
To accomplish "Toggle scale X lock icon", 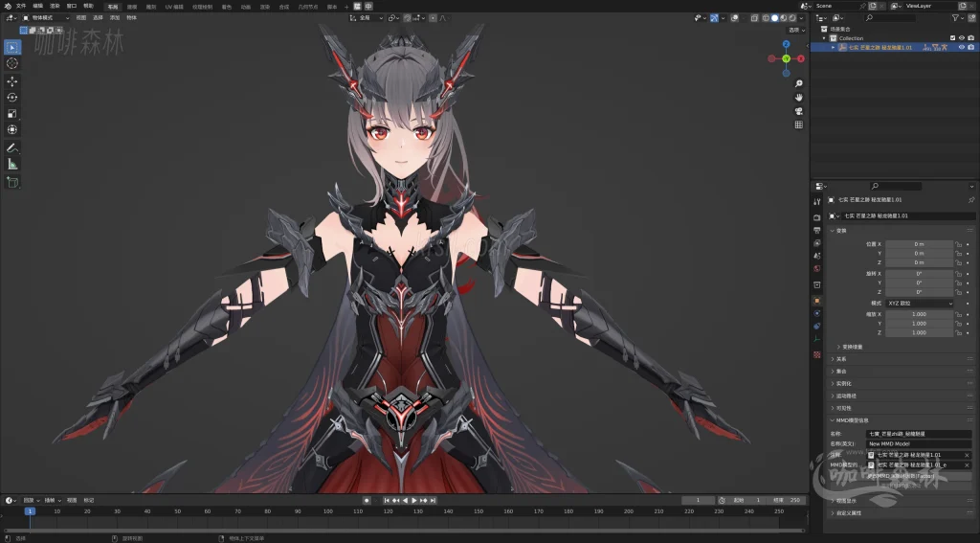I will tap(958, 314).
